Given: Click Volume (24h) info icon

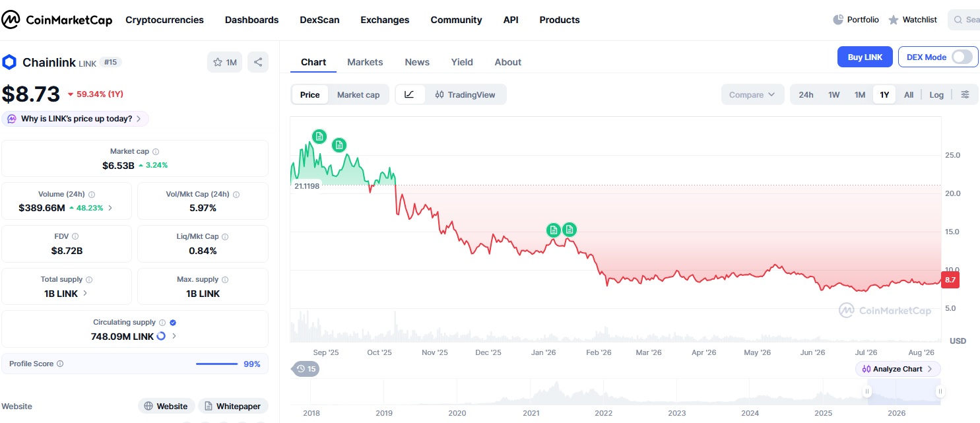Looking at the screenshot, I should 92,195.
